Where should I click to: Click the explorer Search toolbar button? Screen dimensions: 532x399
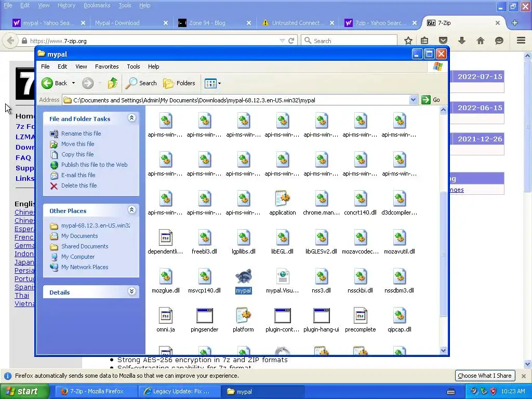pos(141,83)
